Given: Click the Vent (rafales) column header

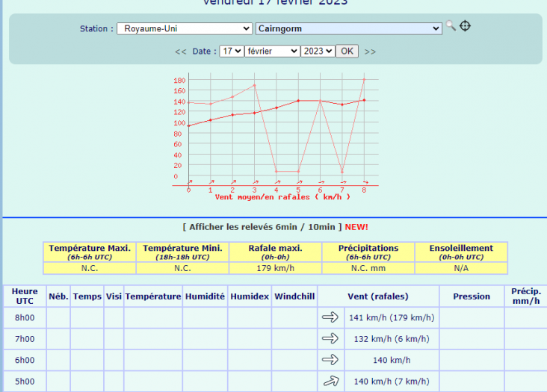Looking at the screenshot, I should click(377, 296).
